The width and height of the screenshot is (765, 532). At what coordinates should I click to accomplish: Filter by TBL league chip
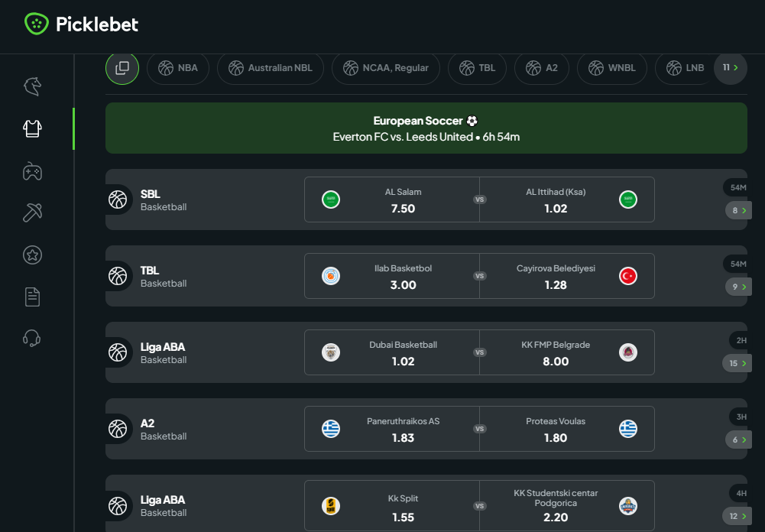click(x=477, y=68)
